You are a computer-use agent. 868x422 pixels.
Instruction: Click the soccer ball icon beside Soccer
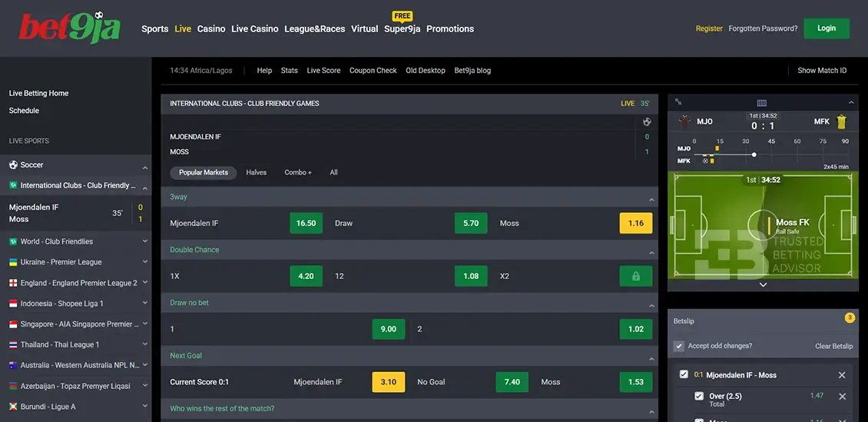13,165
